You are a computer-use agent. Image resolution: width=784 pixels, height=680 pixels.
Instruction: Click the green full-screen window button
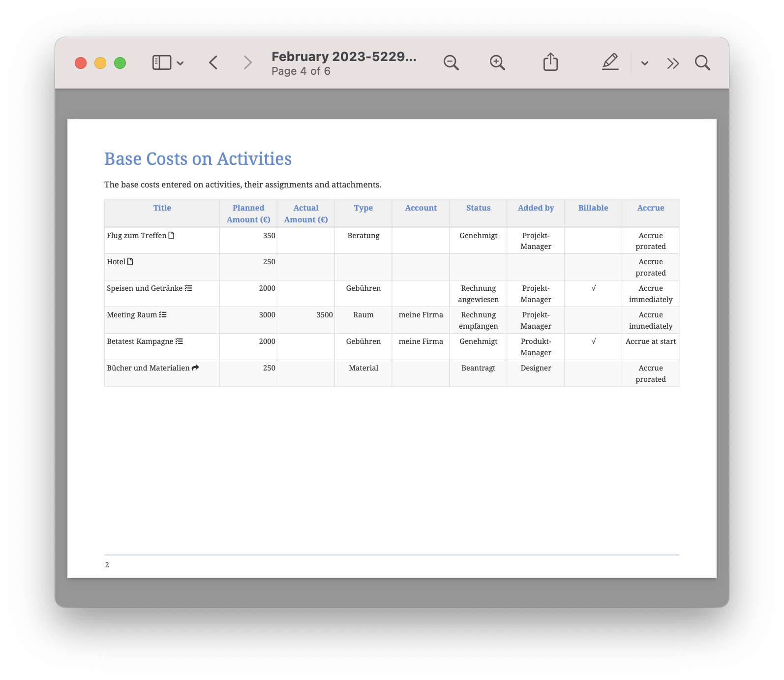[x=120, y=63]
